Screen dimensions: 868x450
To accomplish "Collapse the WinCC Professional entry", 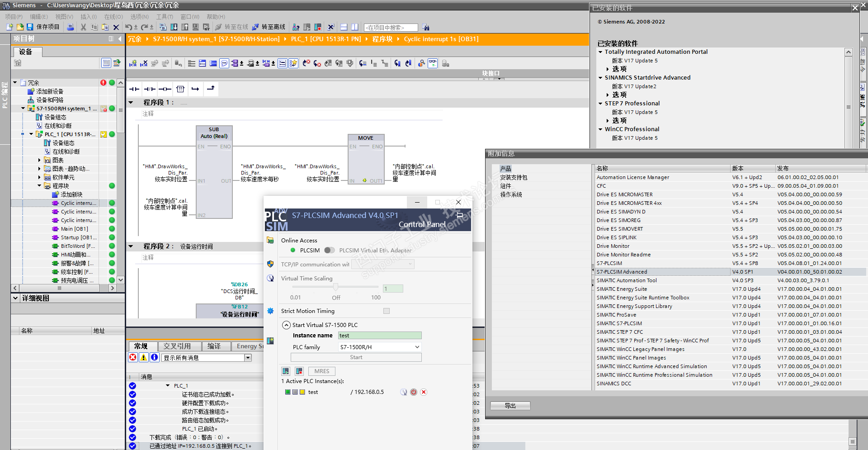I will [x=600, y=129].
